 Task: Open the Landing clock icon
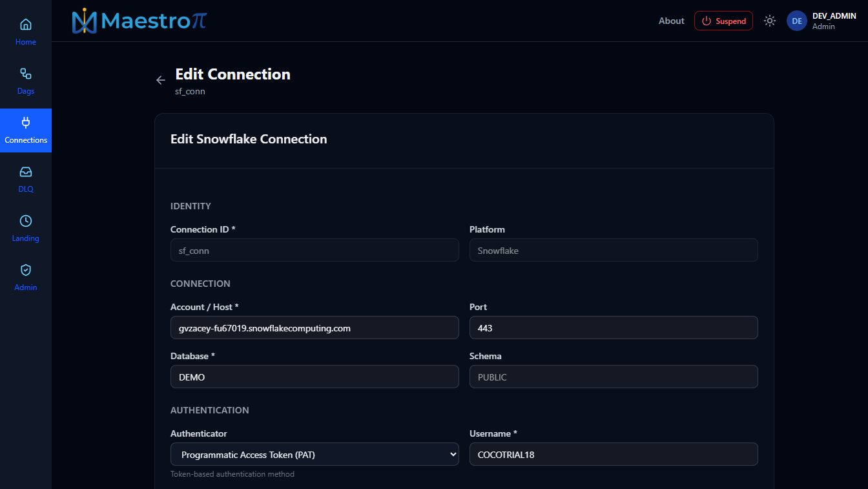(26, 221)
